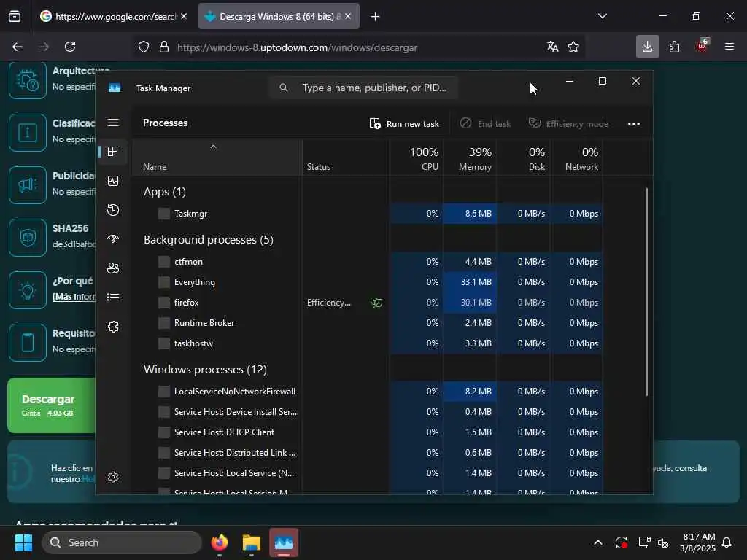747x560 pixels.
Task: Click the Task Manager app logo icon
Action: pos(115,87)
